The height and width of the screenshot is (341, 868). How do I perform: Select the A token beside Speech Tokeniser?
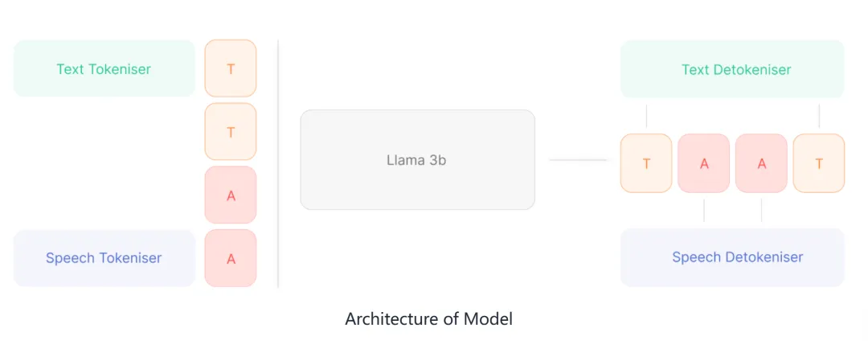coord(231,258)
